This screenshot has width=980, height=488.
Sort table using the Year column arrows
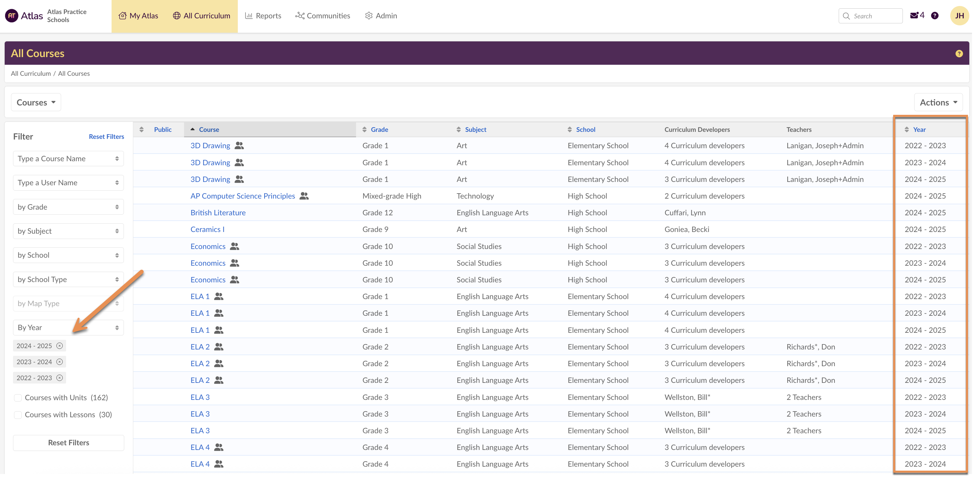coord(907,130)
